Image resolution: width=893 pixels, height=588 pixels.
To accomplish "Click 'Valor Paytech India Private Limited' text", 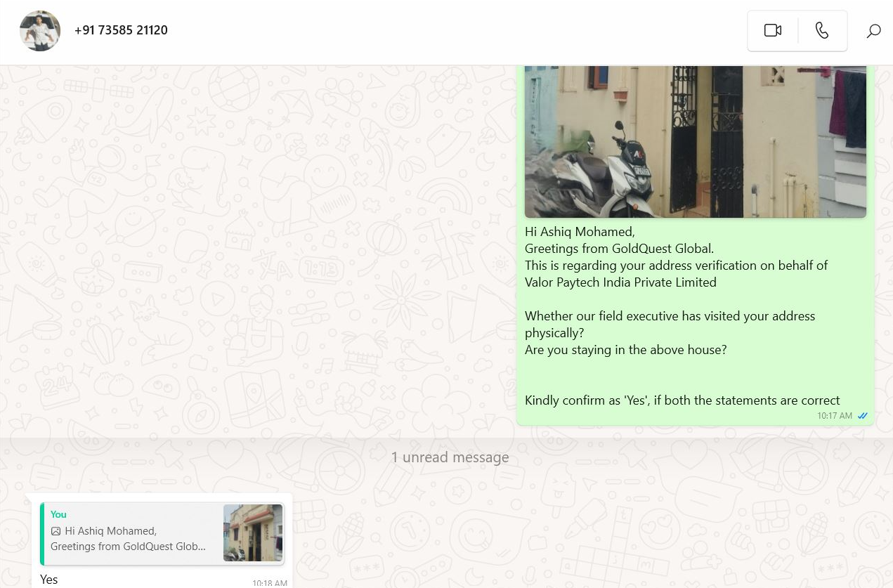I will tap(620, 282).
